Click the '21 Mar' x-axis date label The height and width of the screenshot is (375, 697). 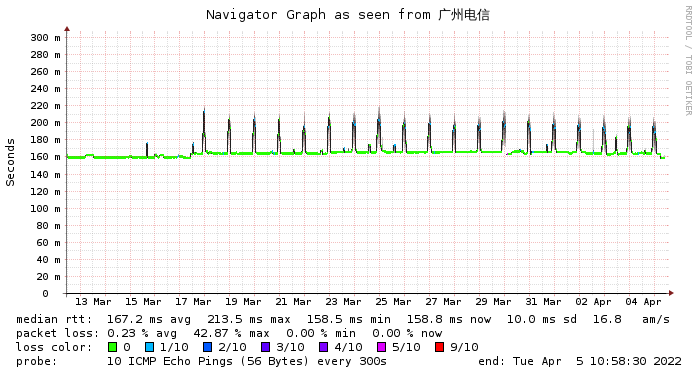click(293, 302)
